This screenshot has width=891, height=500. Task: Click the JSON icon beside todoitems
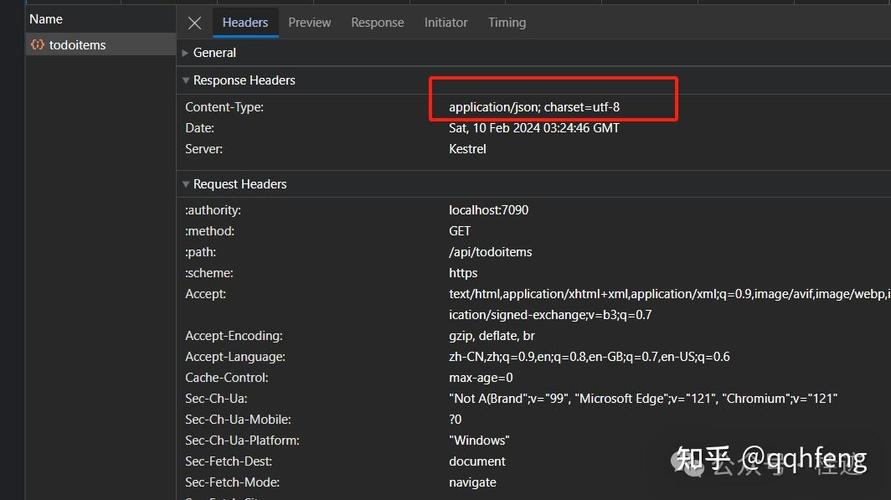[x=38, y=44]
